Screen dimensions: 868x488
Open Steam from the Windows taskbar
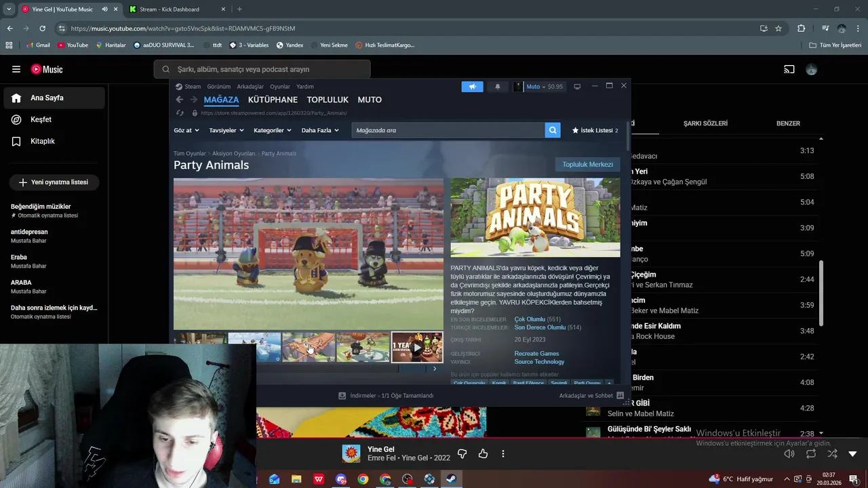click(x=451, y=479)
